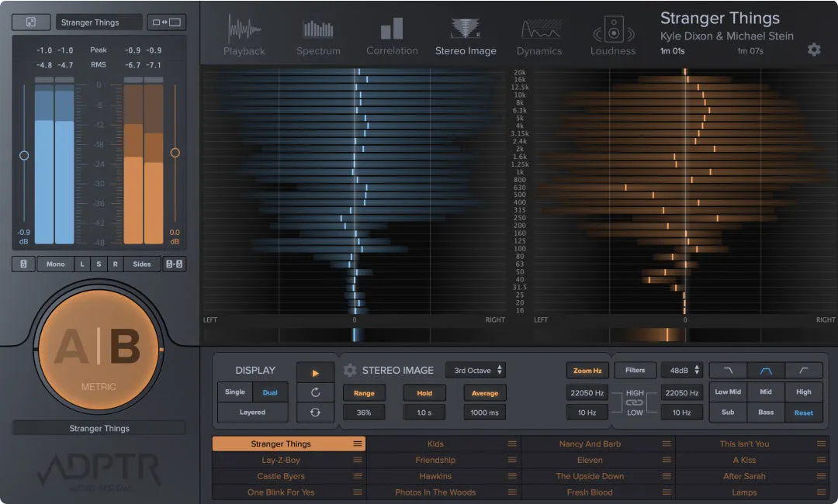Click the sync loop arrows icon
The width and height of the screenshot is (838, 504).
[315, 413]
